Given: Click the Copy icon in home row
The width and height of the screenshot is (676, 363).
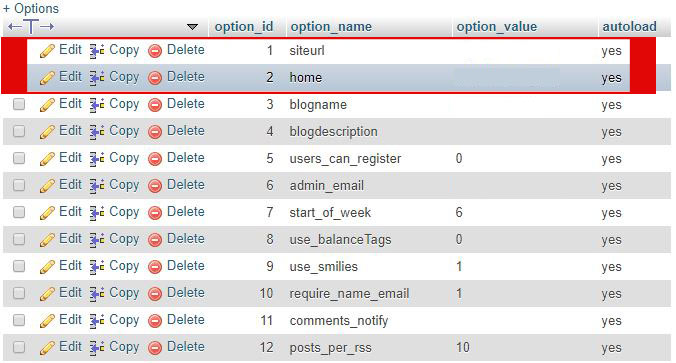Looking at the screenshot, I should [97, 78].
